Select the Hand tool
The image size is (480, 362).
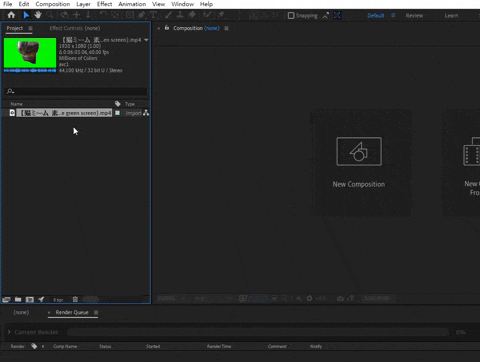[x=38, y=15]
